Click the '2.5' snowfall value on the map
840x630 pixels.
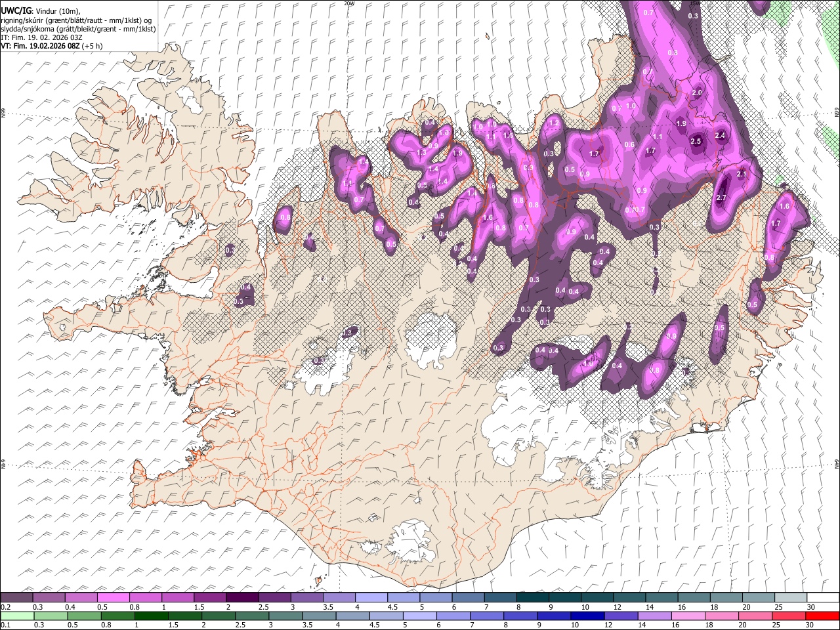[696, 141]
